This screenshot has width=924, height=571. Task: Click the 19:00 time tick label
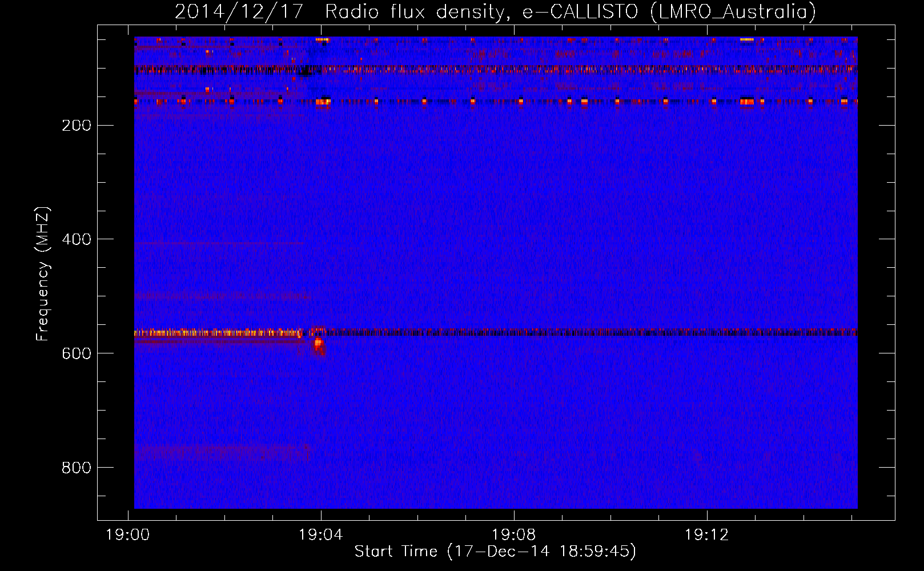pos(128,535)
